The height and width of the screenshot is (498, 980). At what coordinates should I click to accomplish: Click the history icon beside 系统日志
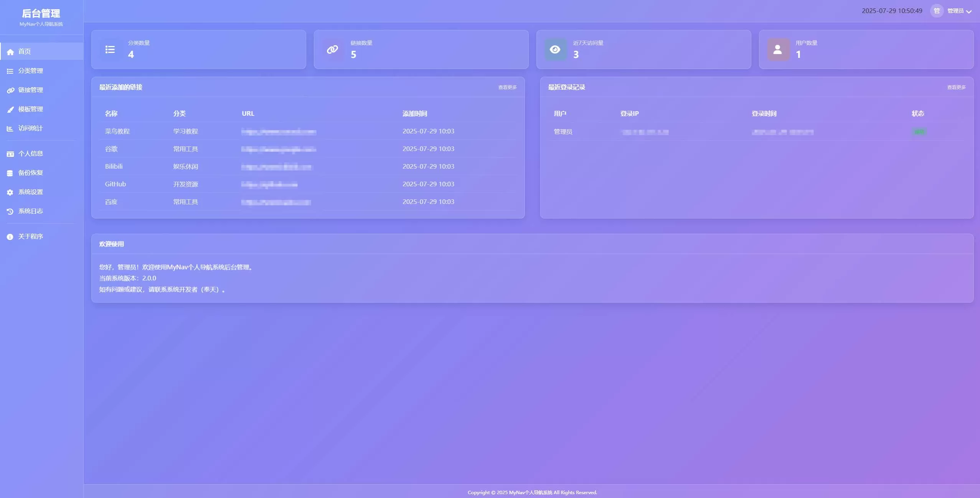[x=10, y=211]
